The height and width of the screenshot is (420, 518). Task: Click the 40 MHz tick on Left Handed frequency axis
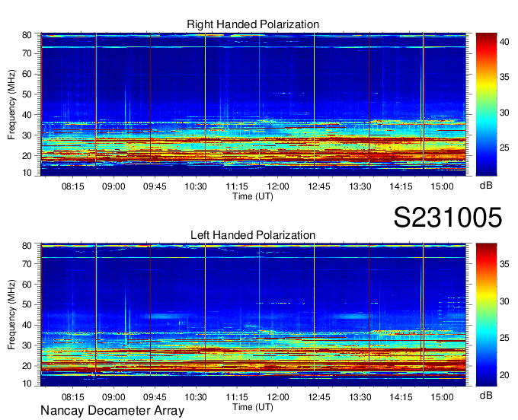(x=27, y=325)
